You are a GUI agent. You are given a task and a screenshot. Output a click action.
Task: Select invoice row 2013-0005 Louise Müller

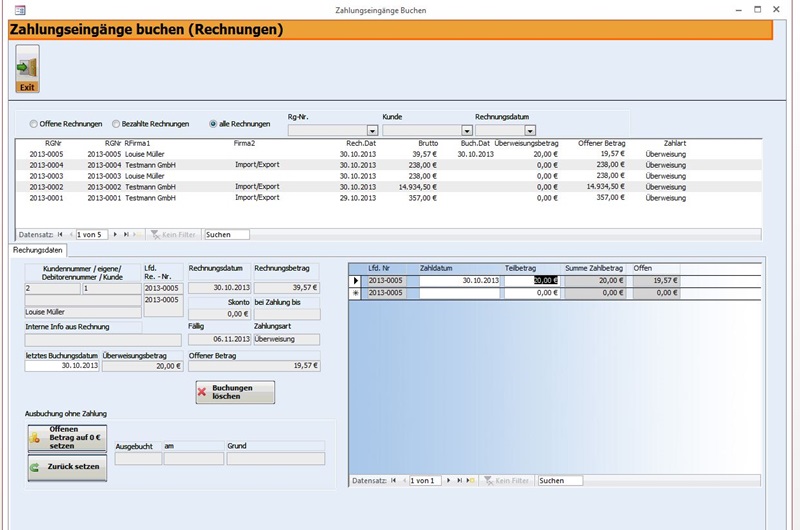389,154
